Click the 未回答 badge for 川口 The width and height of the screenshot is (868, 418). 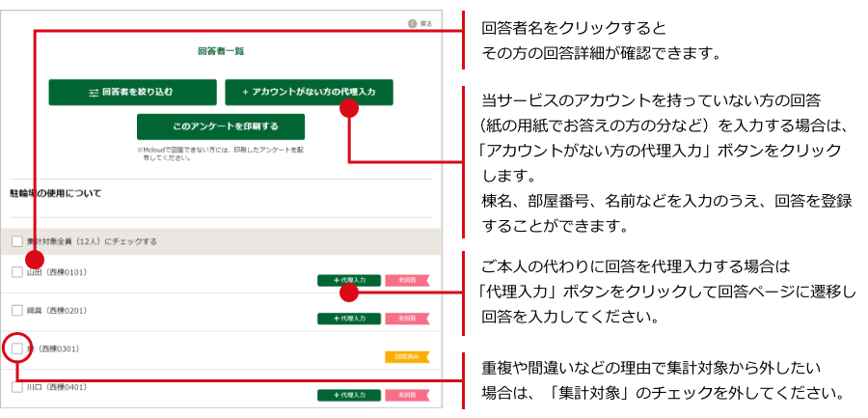point(406,395)
